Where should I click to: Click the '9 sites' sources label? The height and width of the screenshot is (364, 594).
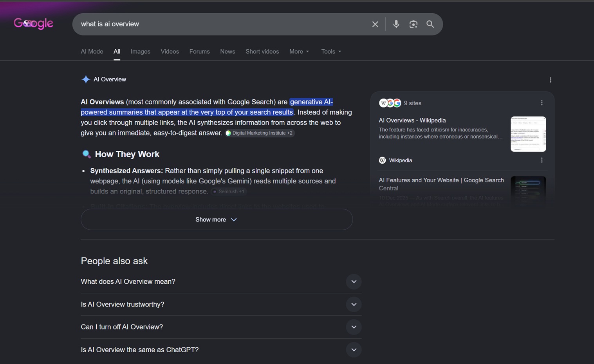[x=412, y=103]
